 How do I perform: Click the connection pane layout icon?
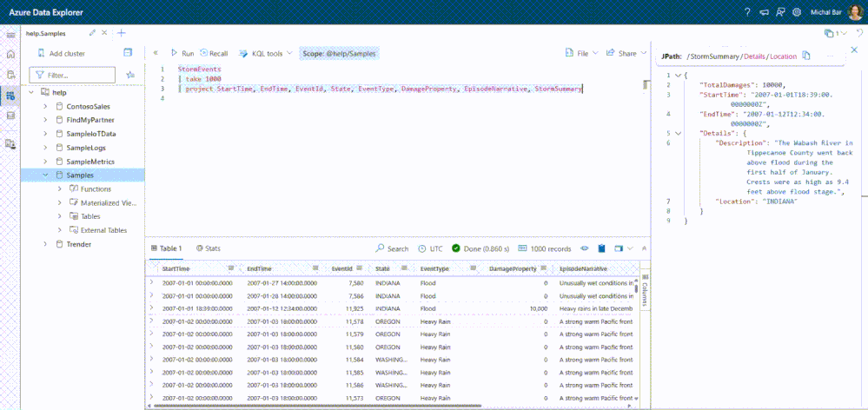(x=128, y=53)
